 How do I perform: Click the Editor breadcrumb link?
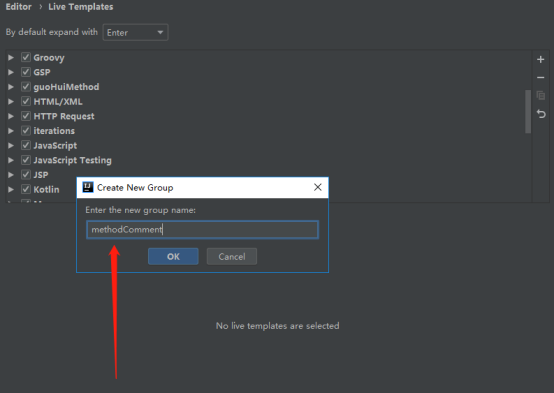pyautogui.click(x=18, y=7)
